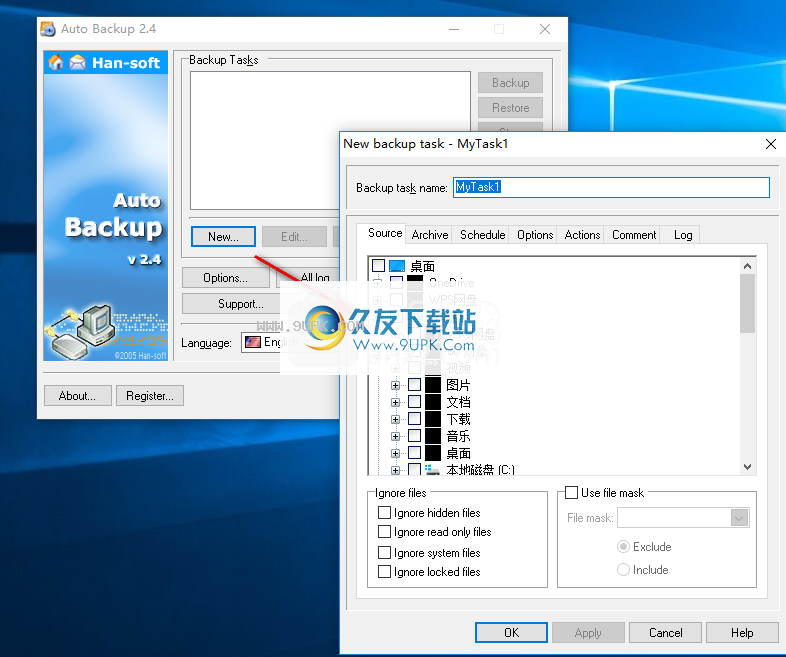The image size is (786, 657).
Task: Click the Backup task name field
Action: coord(611,187)
